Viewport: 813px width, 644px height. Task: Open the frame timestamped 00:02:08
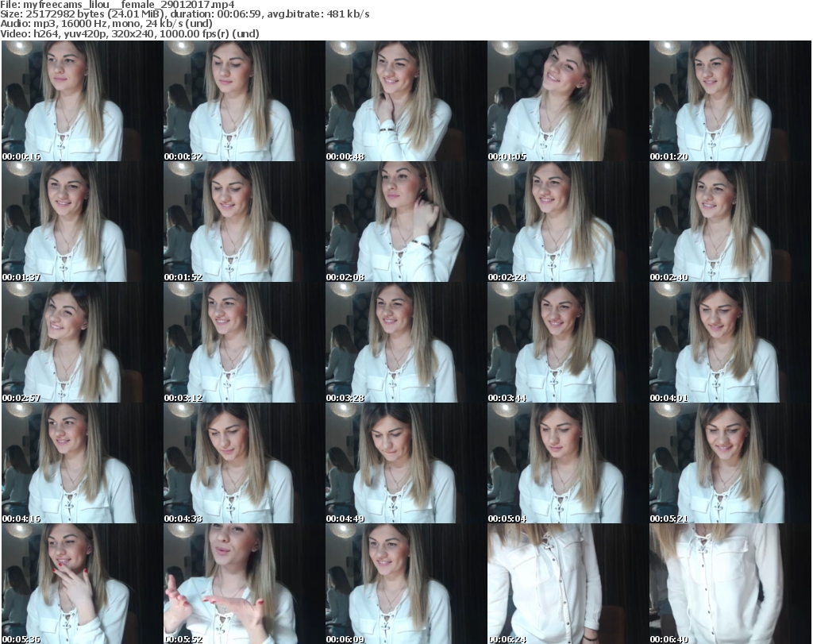click(406, 222)
